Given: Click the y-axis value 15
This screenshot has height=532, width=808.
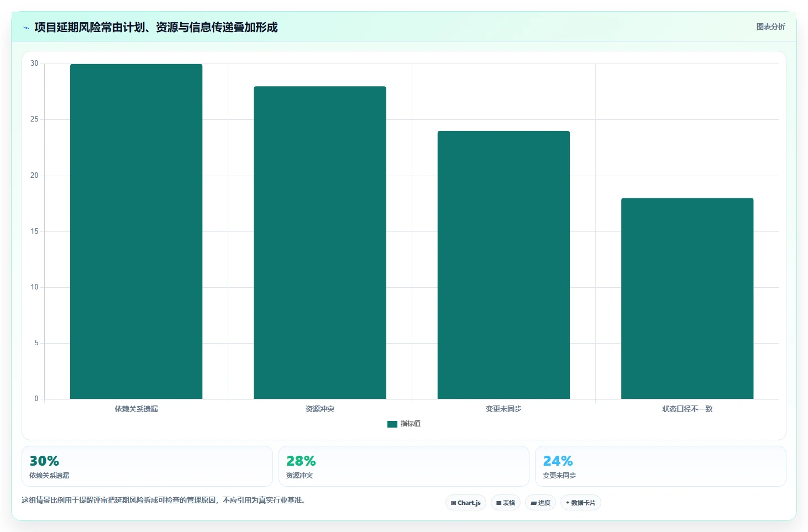Looking at the screenshot, I should coord(34,231).
